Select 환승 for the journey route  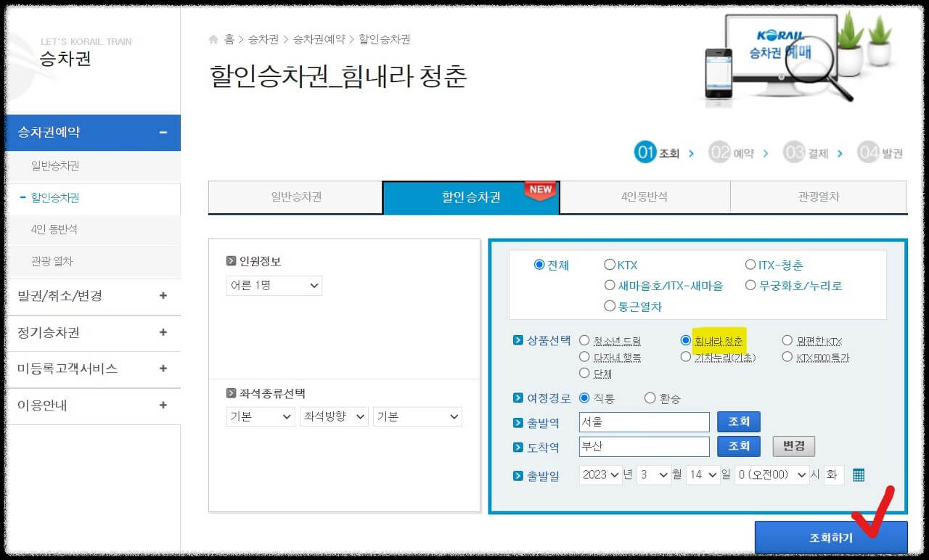tap(650, 398)
